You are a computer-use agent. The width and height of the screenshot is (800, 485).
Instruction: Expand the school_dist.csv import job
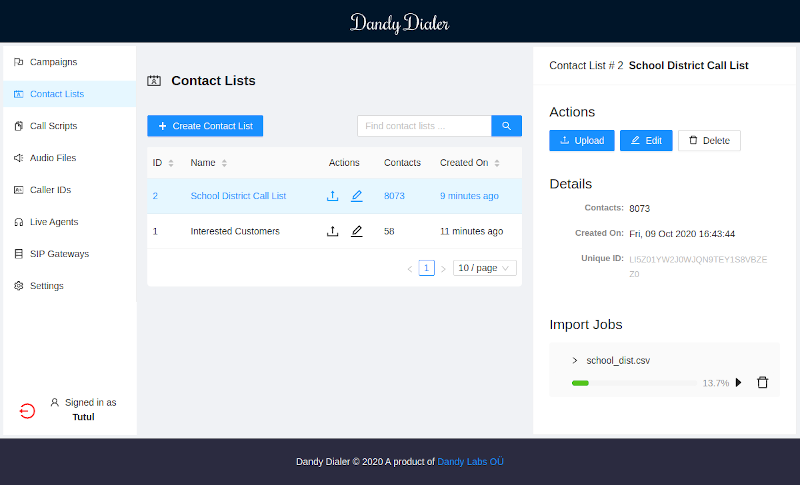[575, 361]
